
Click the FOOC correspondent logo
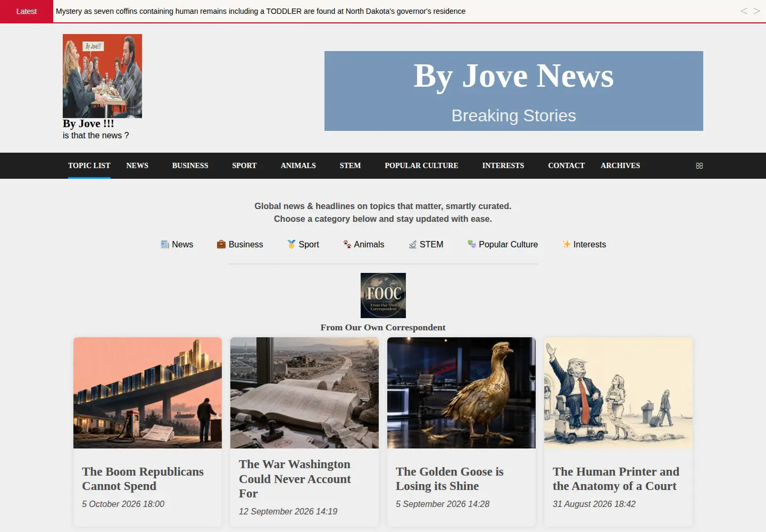point(383,295)
